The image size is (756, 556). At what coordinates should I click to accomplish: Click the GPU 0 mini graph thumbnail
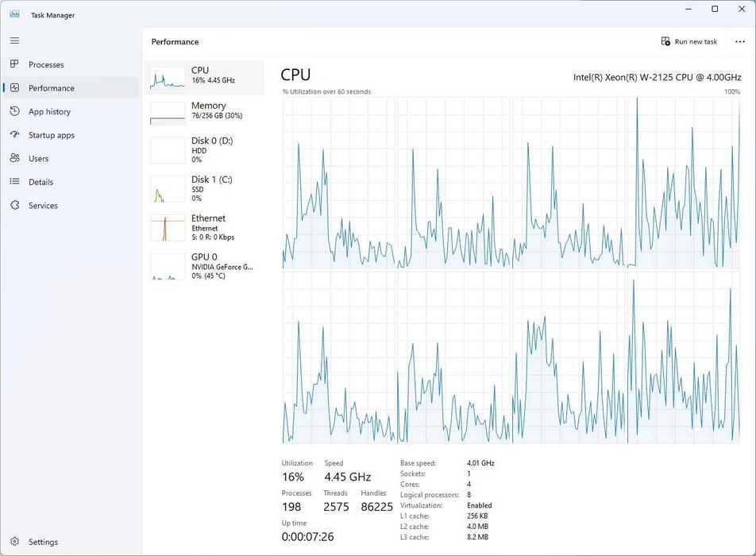pyautogui.click(x=168, y=266)
